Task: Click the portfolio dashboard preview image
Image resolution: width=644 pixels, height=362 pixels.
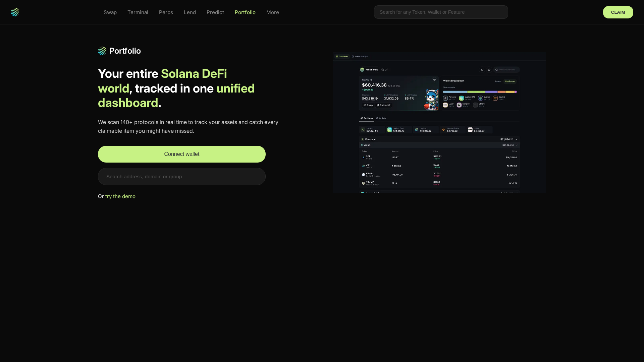Action: point(439,123)
